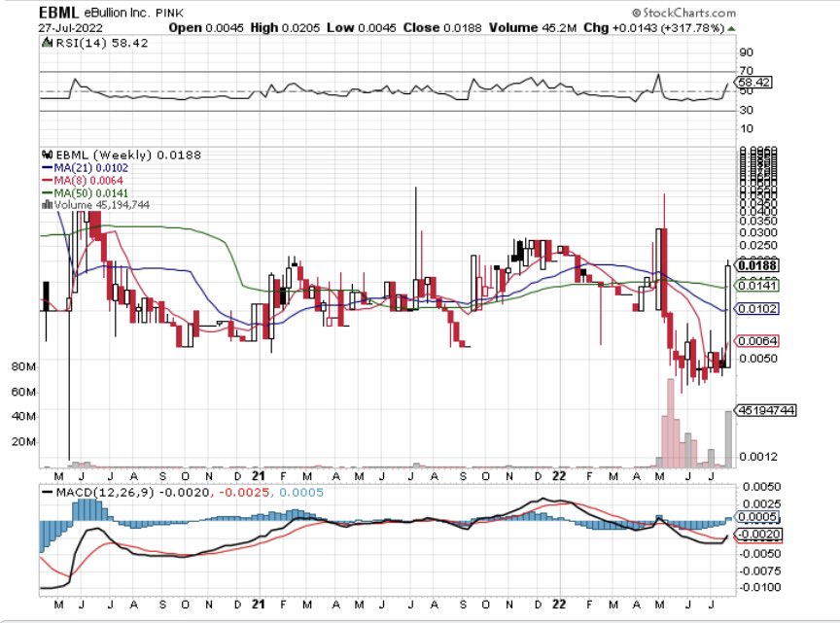Click the Volume 45,194,744 legend entry

click(102, 205)
